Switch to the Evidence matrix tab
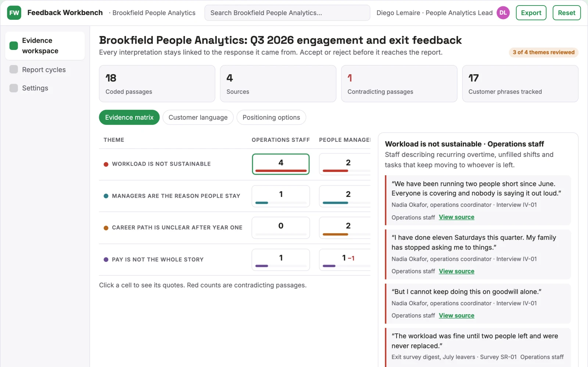588x367 pixels. click(x=129, y=118)
